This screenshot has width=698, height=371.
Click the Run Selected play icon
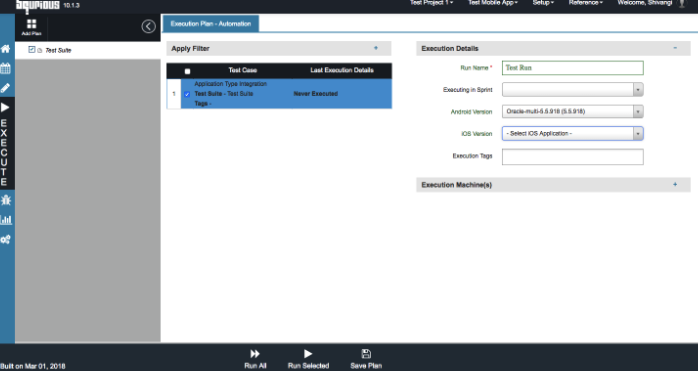pos(308,354)
